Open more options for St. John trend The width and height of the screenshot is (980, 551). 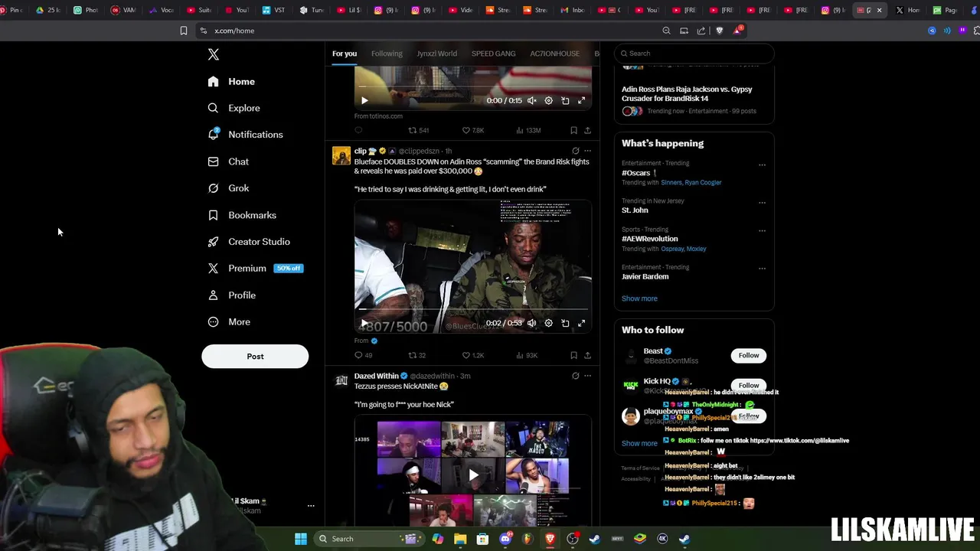[x=762, y=203]
